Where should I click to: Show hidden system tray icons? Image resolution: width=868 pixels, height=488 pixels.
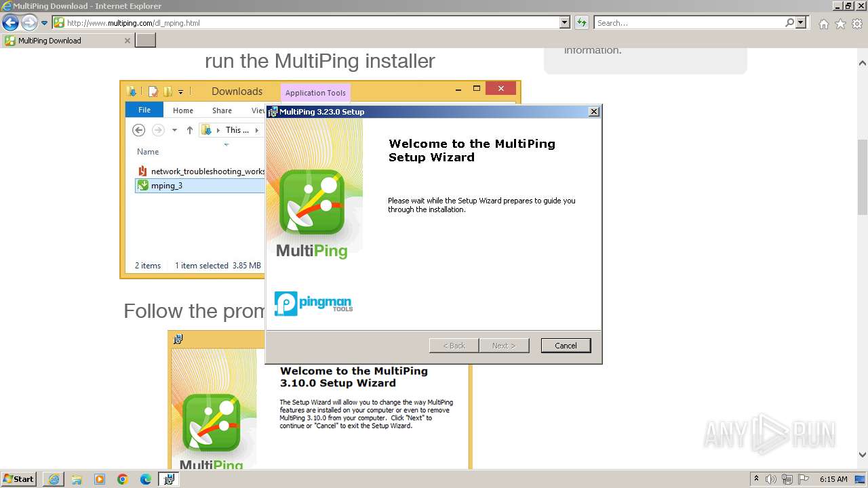point(756,479)
